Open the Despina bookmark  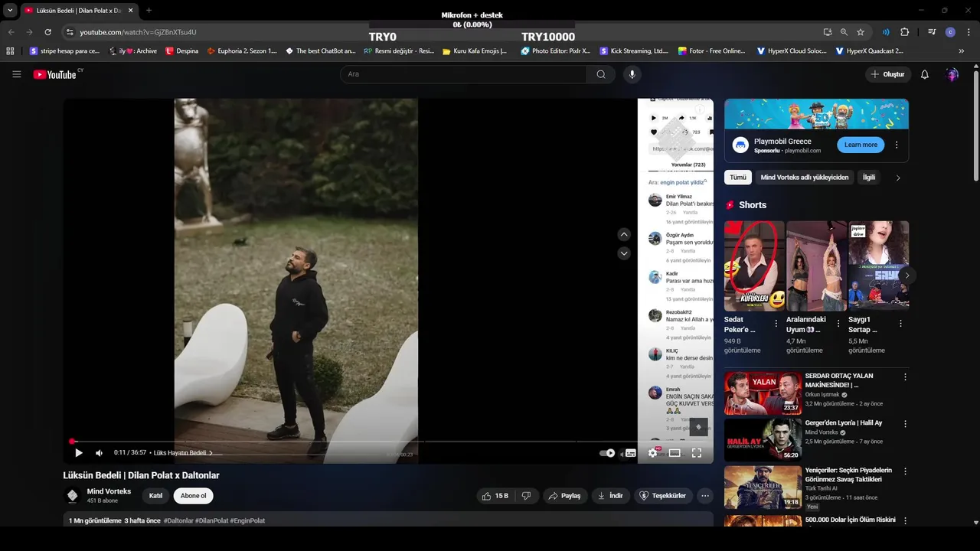[x=182, y=51]
